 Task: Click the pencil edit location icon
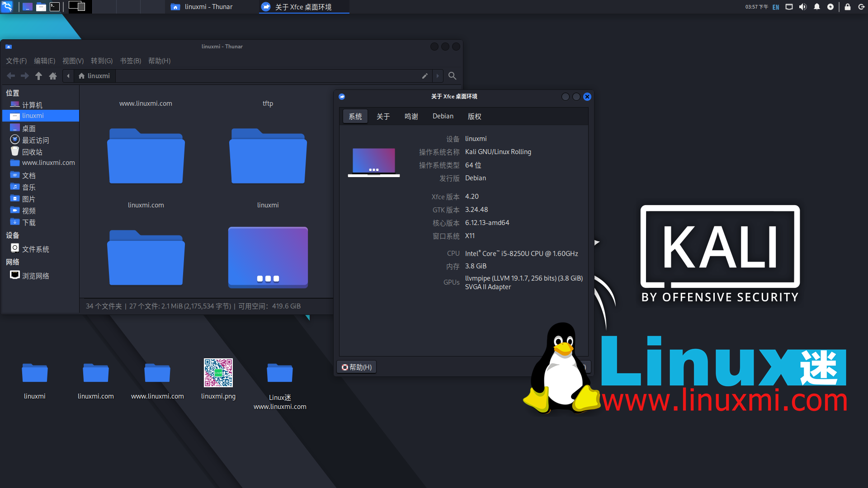pos(425,76)
